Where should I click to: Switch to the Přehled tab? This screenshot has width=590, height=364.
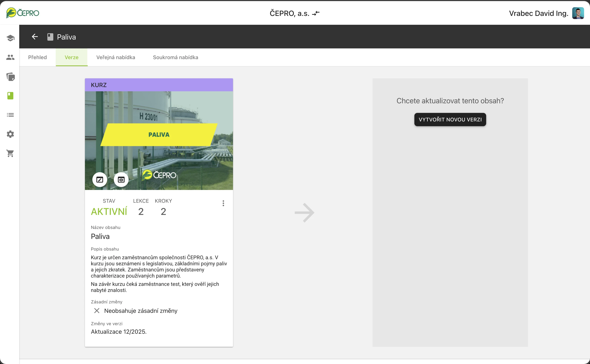[37, 57]
